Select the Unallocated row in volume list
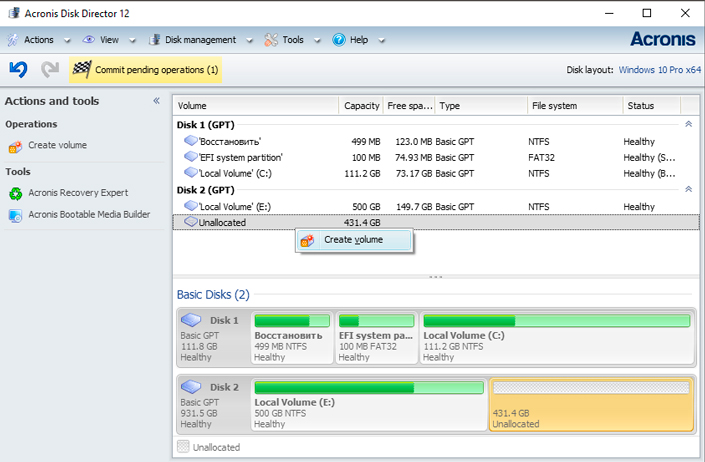Viewport: 705px width, 462px height. (x=436, y=222)
